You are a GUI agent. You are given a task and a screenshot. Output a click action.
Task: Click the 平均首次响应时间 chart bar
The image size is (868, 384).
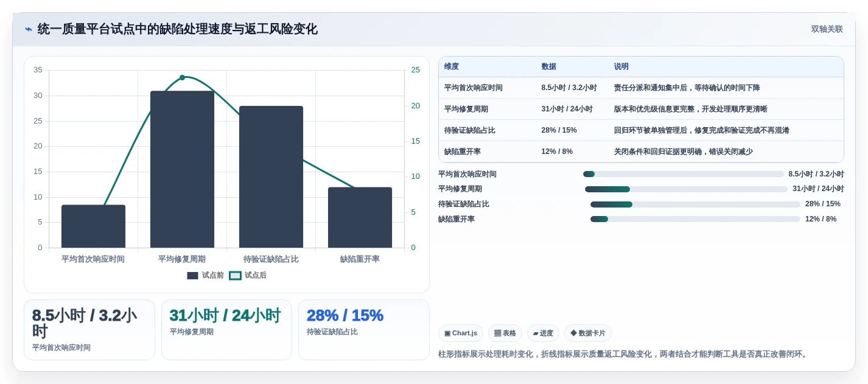[93, 226]
